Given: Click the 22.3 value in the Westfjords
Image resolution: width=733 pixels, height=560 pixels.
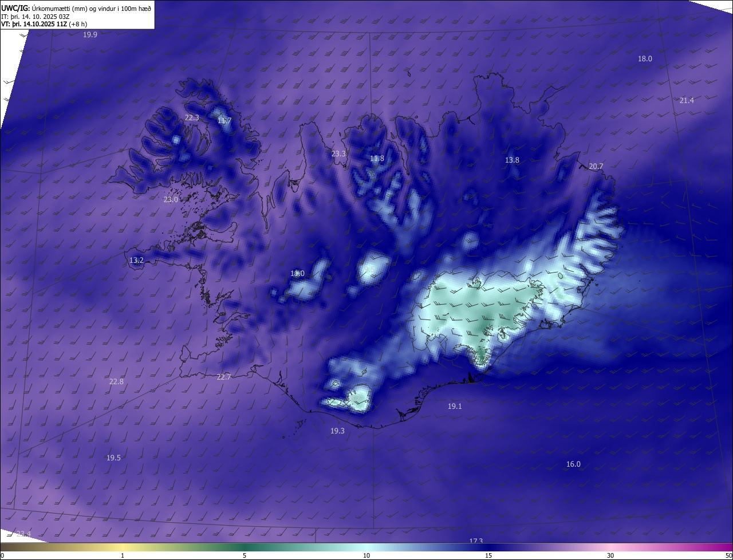Looking at the screenshot, I should tap(192, 118).
